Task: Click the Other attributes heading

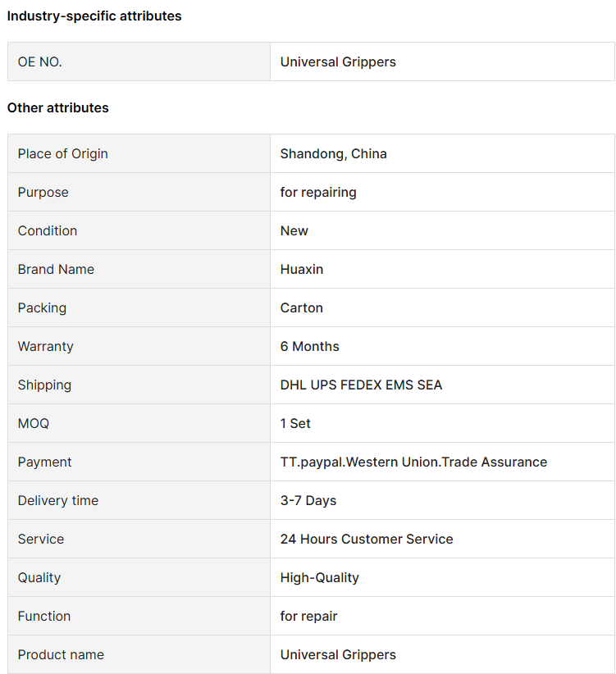Action: [x=58, y=107]
